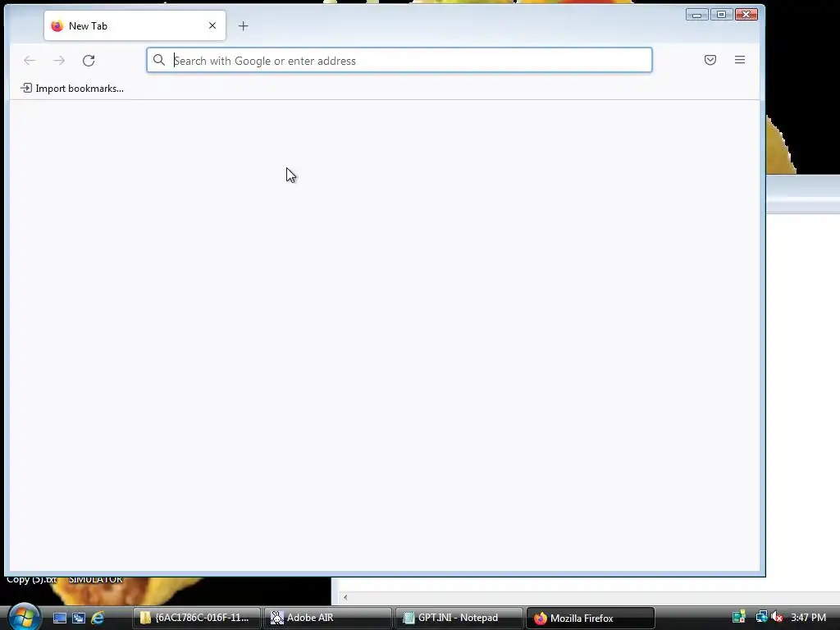This screenshot has height=630, width=840.
Task: Click the green Windows Sidebar tray icon
Action: coord(739,618)
